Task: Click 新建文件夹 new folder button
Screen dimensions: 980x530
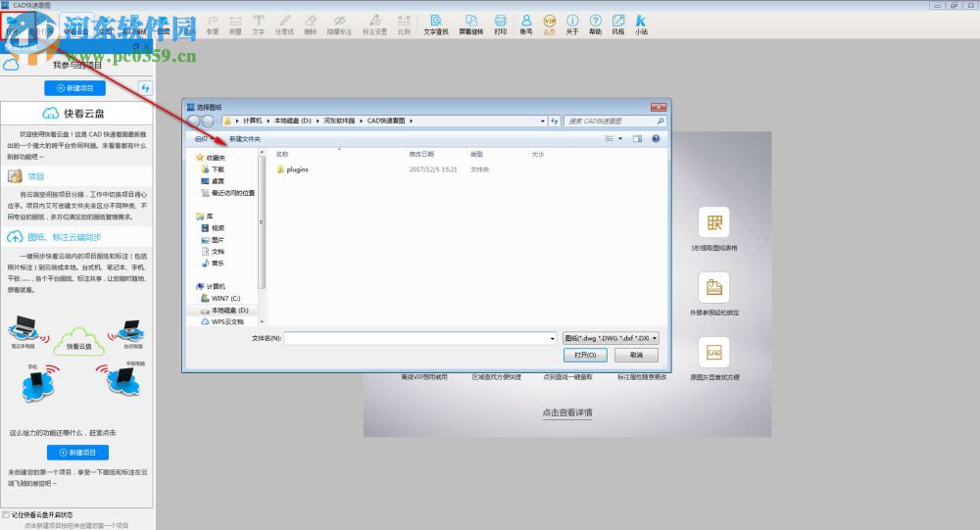Action: tap(244, 139)
